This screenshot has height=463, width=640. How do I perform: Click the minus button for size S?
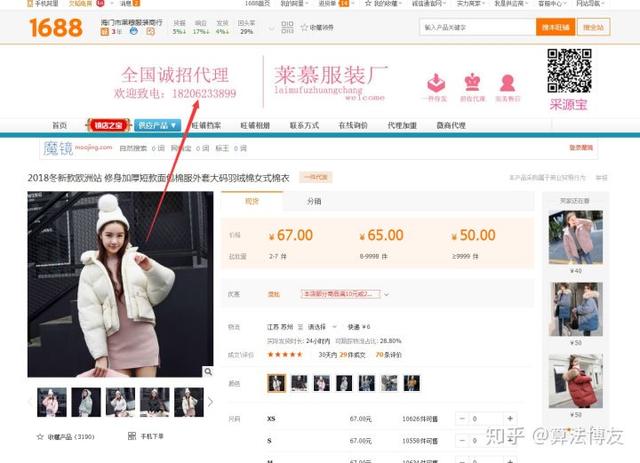462,441
